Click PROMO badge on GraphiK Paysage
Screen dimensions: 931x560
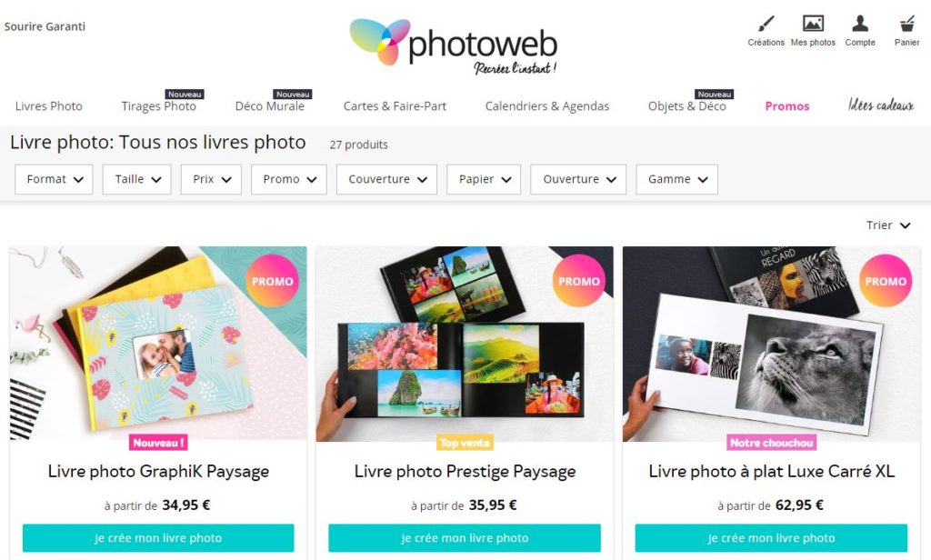pyautogui.click(x=273, y=281)
